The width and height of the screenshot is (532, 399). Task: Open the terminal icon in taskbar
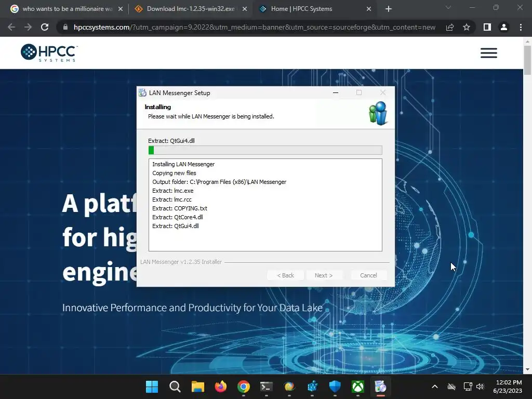(267, 387)
